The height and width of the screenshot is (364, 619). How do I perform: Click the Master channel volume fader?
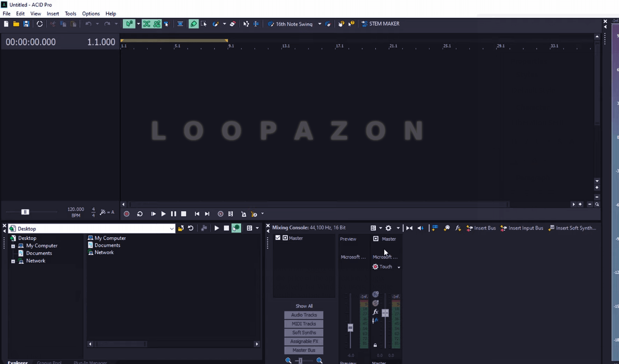[385, 313]
